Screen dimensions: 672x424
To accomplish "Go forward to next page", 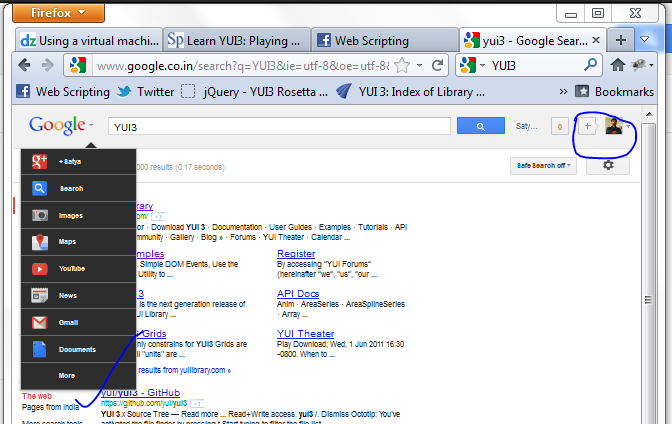I will click(48, 65).
